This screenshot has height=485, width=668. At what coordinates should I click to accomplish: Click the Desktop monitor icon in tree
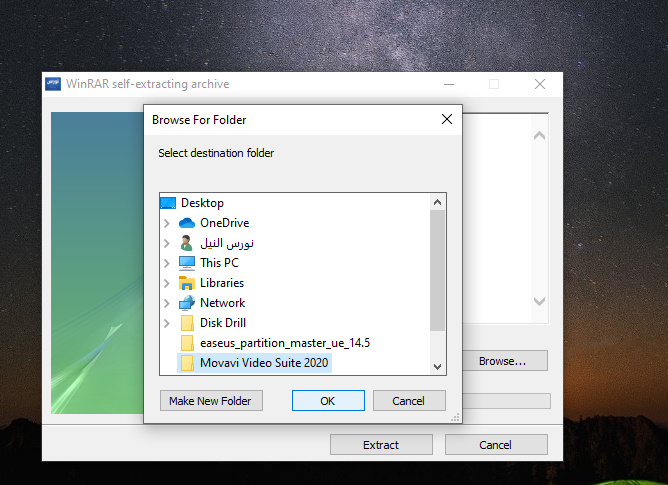[168, 203]
